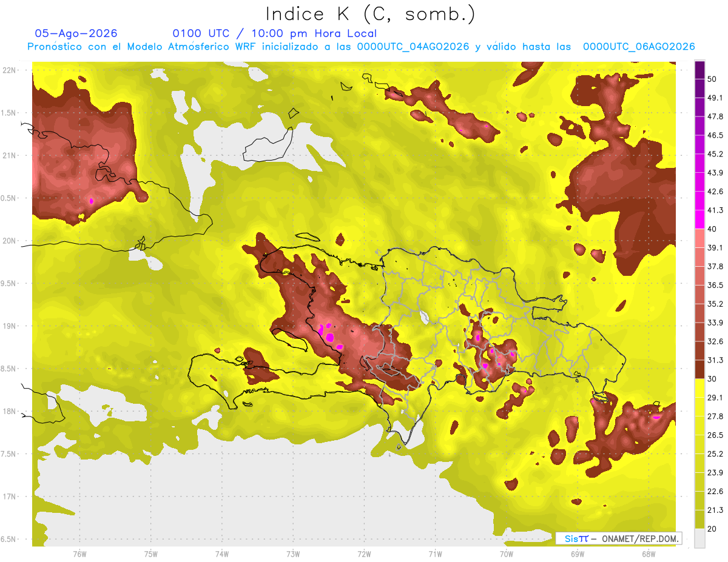Select the date label '05-Ago-2026'
Viewport: 728px width, 562px height.
coord(76,33)
